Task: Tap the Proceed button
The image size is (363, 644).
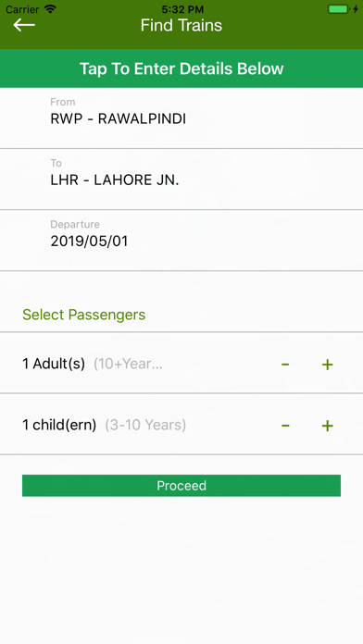Action: 181,486
